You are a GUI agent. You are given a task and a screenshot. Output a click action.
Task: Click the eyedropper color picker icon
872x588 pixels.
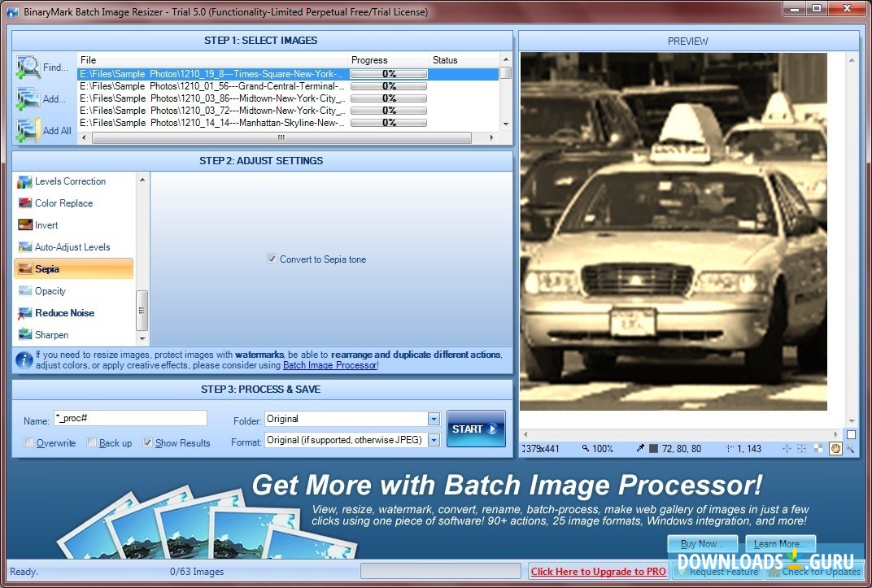(x=640, y=448)
